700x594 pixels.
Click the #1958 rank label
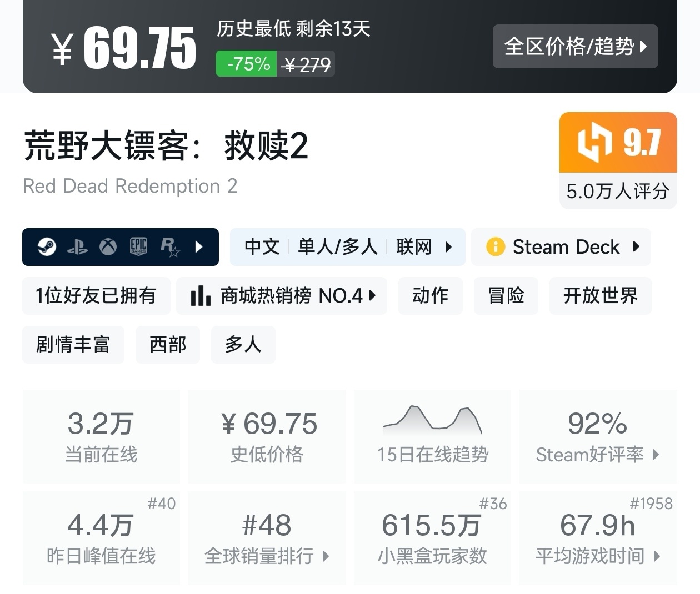(651, 504)
